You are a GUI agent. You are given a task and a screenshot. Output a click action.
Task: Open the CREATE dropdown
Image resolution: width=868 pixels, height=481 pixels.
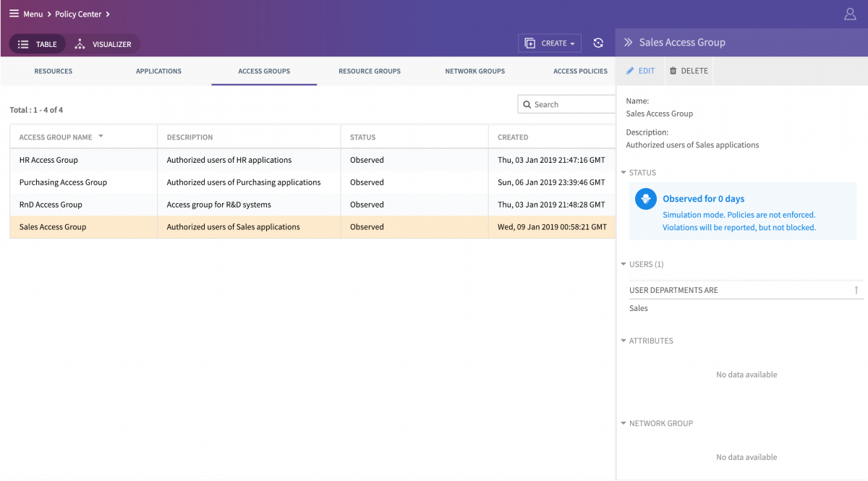coord(549,43)
